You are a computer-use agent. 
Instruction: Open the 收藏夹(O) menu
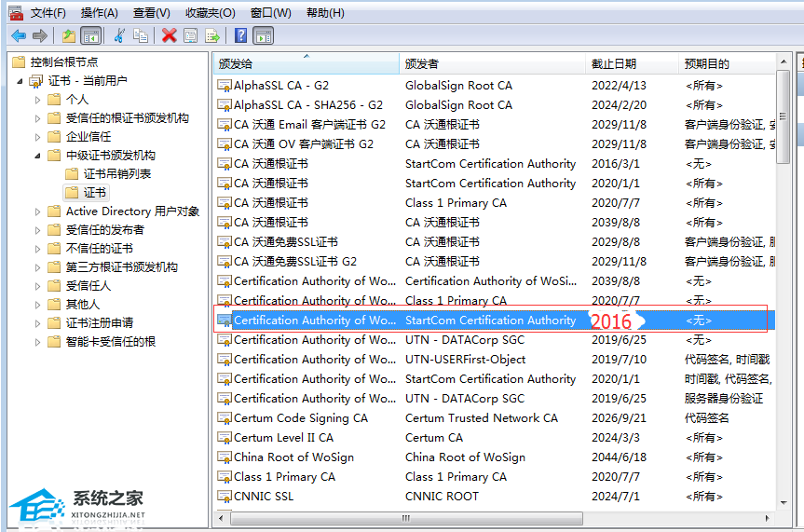point(211,13)
